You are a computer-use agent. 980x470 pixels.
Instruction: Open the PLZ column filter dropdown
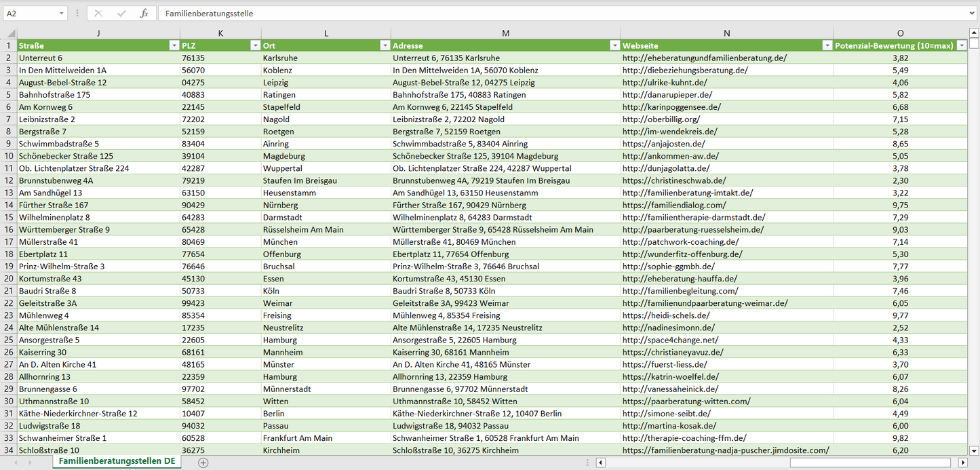[255, 45]
